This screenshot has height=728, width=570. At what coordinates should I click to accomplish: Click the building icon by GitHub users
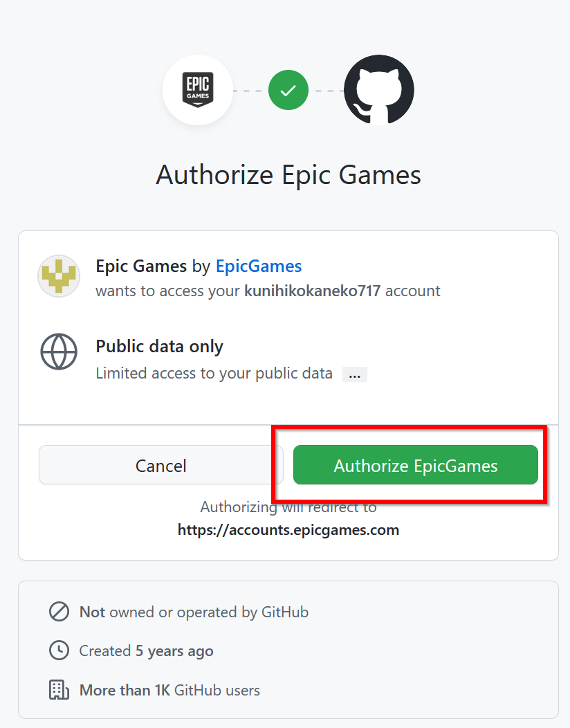pos(59,690)
